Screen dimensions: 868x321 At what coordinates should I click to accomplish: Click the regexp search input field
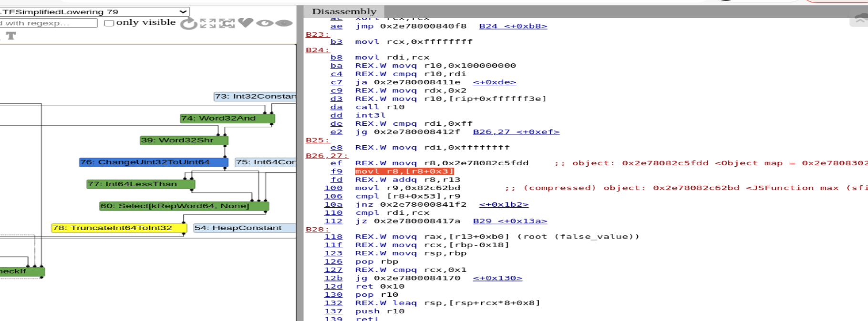[x=48, y=23]
